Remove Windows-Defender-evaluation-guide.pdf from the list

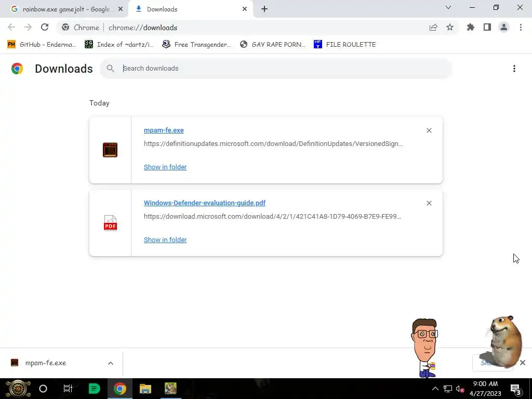[x=429, y=203]
